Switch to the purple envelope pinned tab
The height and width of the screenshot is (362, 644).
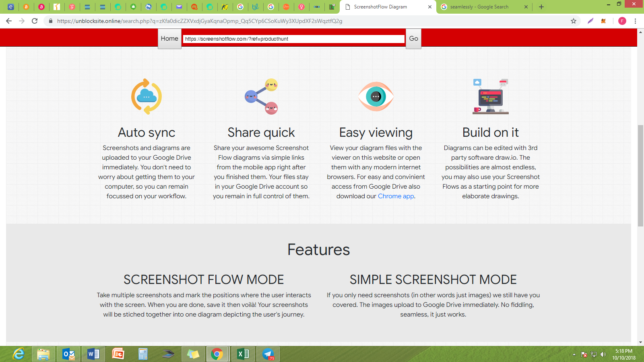pos(179,7)
